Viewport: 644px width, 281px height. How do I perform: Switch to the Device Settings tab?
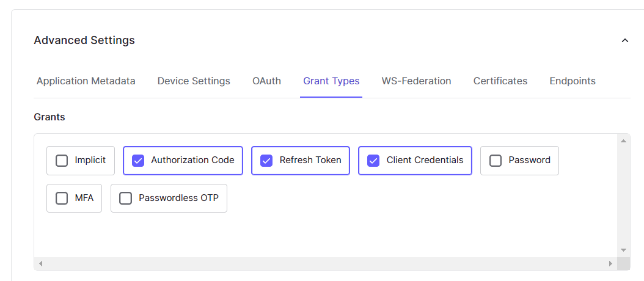pyautogui.click(x=194, y=81)
